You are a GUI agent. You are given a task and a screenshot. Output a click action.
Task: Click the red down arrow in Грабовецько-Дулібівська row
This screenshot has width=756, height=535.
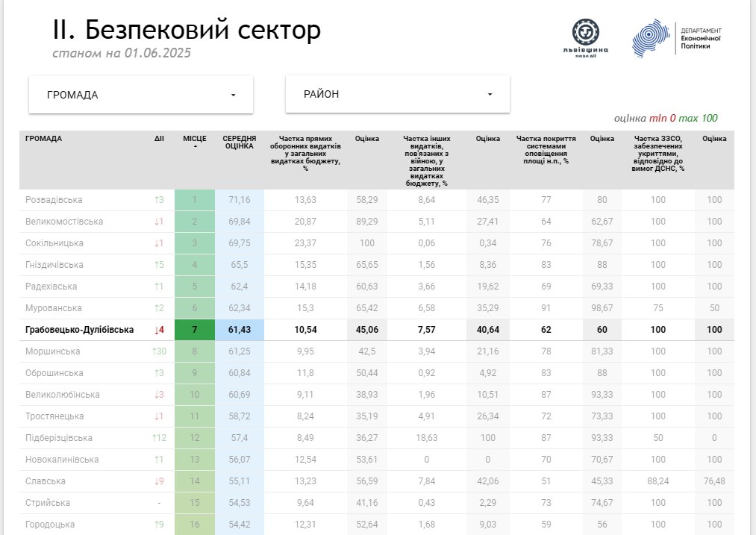point(158,330)
